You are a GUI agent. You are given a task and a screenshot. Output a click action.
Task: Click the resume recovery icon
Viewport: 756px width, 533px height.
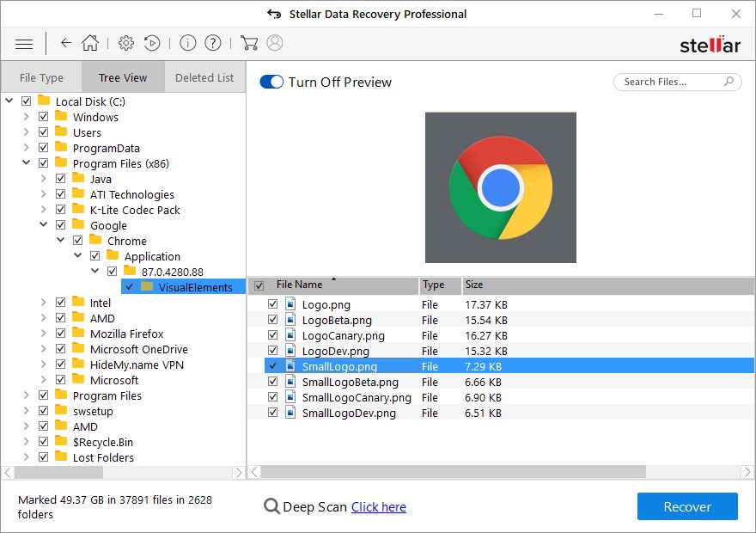[x=152, y=43]
